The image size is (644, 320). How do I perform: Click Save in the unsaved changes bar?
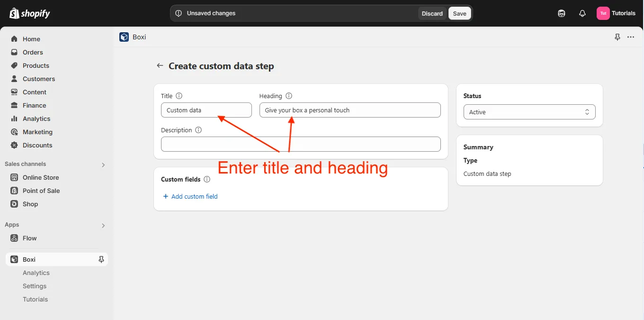459,13
